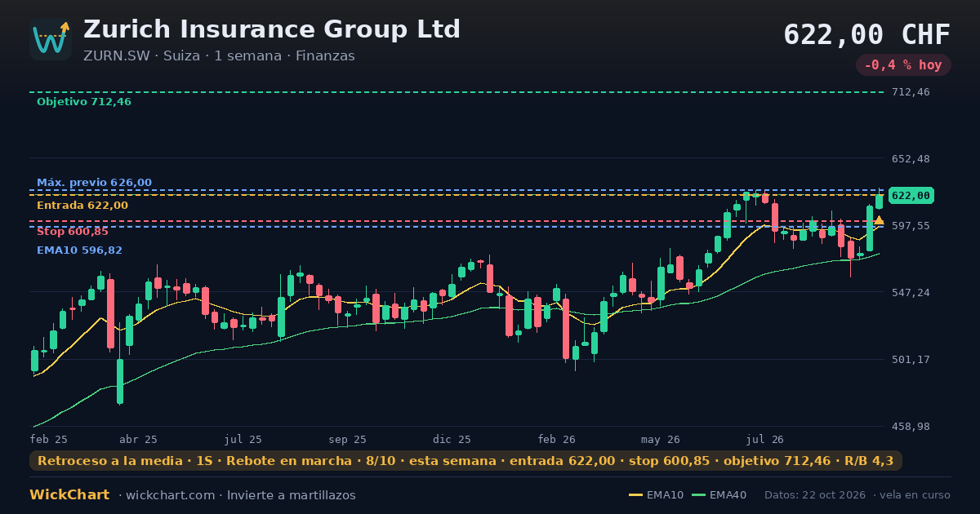Click the -0,4 % hoy change badge

click(903, 65)
